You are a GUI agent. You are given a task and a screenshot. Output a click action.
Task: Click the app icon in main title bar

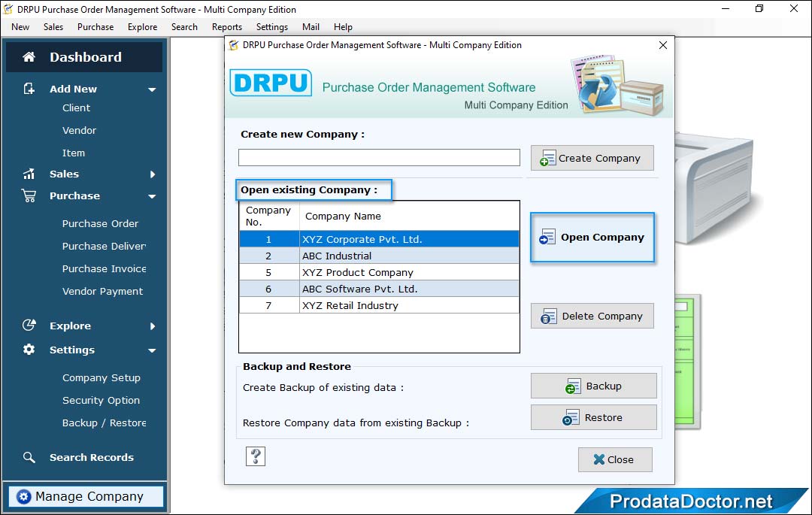coord(8,9)
